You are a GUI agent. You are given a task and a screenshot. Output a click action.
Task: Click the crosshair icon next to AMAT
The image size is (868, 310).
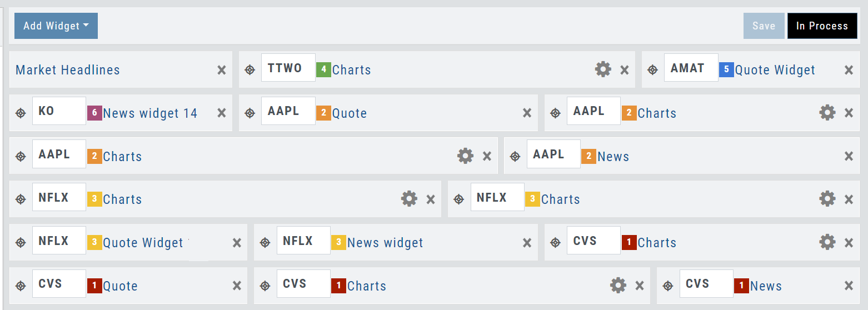[x=653, y=70]
